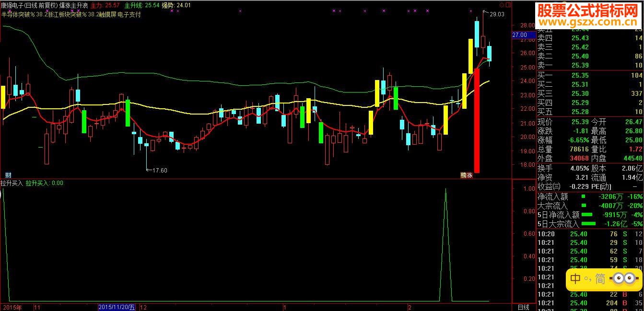The image size is (644, 311).
Task: Click the 换手 4.05% value
Action: click(580, 168)
